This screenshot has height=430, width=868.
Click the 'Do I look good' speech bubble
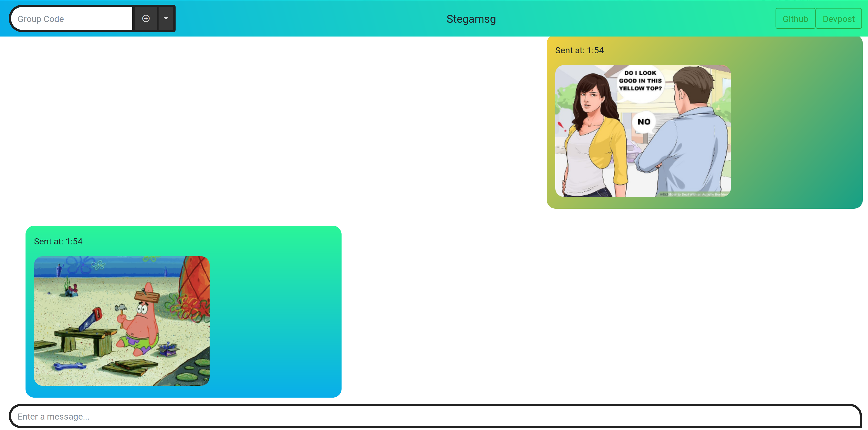640,81
